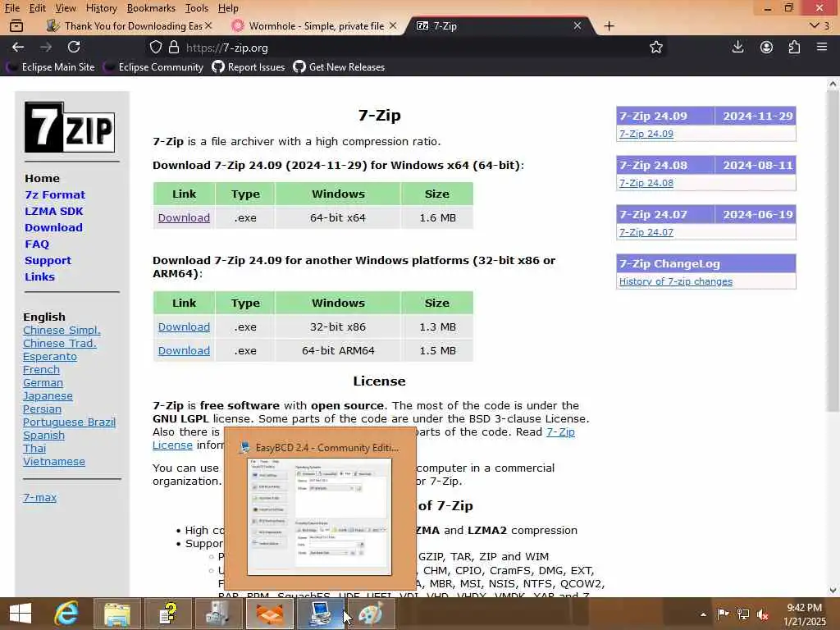Open the File menu
Image resolution: width=840 pixels, height=630 pixels.
(x=11, y=8)
